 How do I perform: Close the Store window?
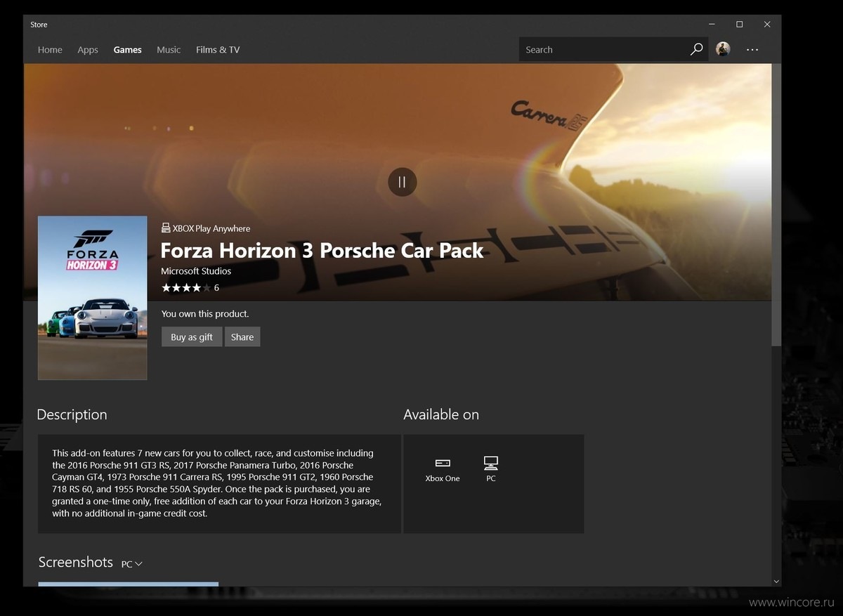767,25
